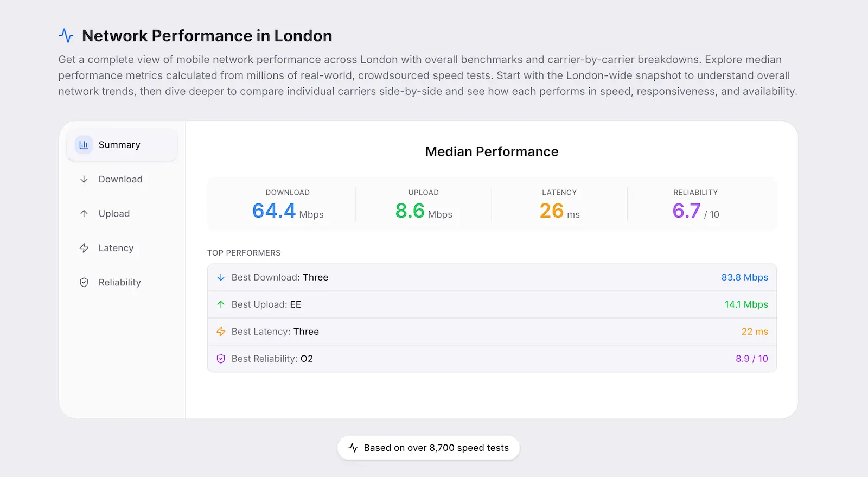Click the purple shield icon on Best Reliability row

[x=221, y=359]
